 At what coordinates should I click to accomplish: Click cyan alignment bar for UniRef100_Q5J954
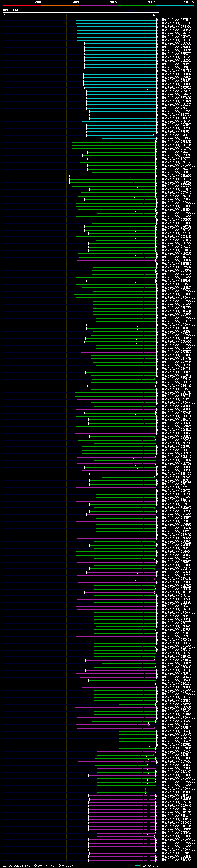tap(130, 139)
